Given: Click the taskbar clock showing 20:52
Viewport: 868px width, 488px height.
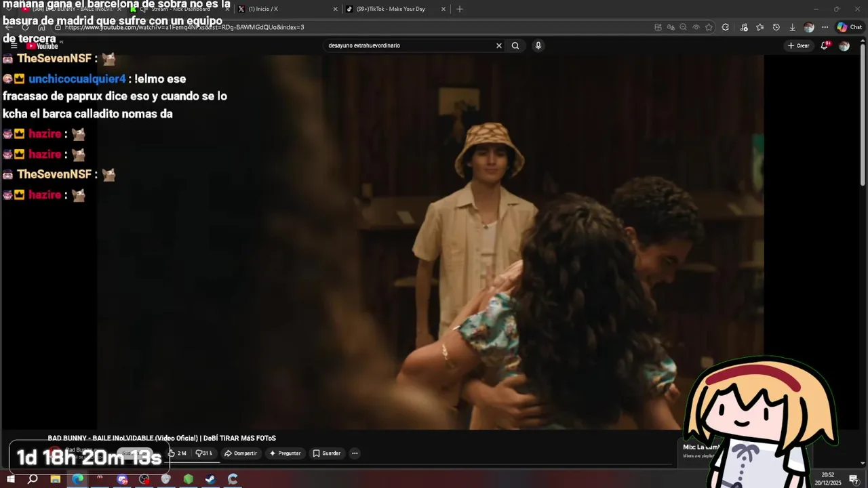Looking at the screenshot, I should (827, 479).
